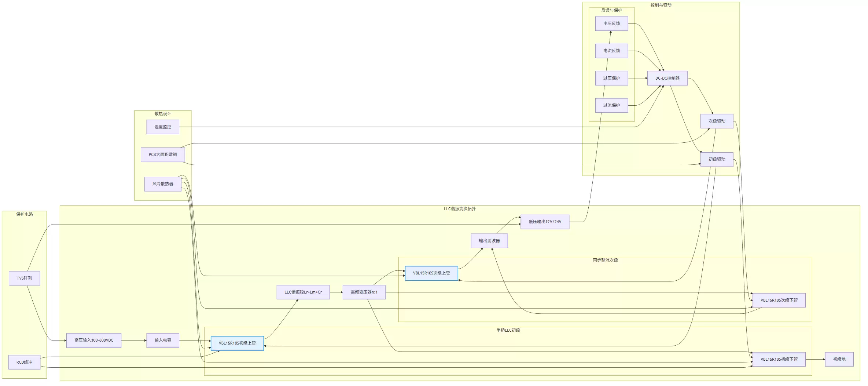Click the PCB大面积敷铜 box

coord(163,154)
